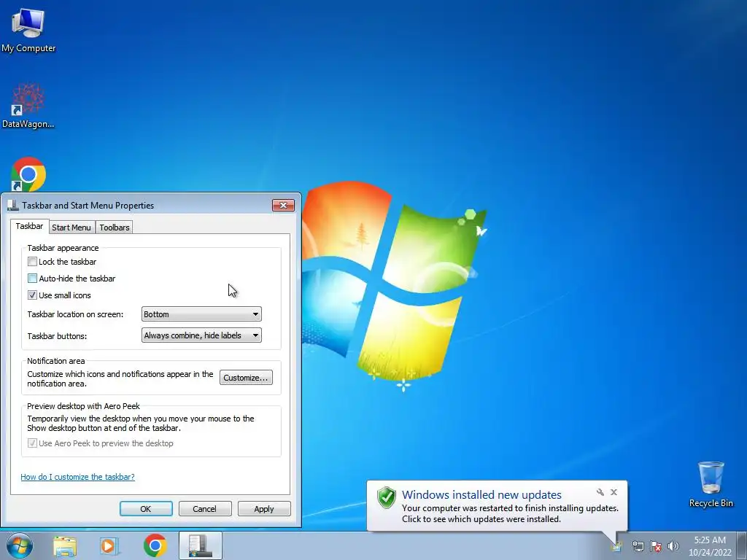Click the Customize... notification area button
Image resolution: width=747 pixels, height=560 pixels.
pyautogui.click(x=246, y=378)
